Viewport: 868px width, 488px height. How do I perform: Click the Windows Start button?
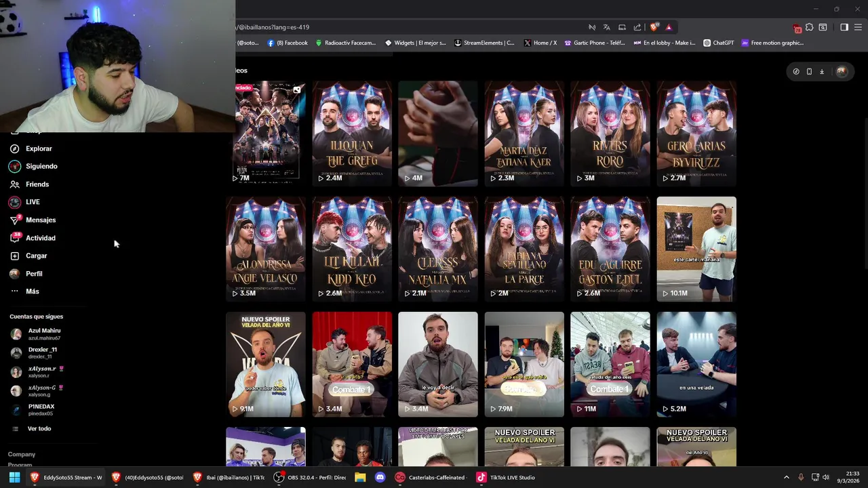point(14,477)
